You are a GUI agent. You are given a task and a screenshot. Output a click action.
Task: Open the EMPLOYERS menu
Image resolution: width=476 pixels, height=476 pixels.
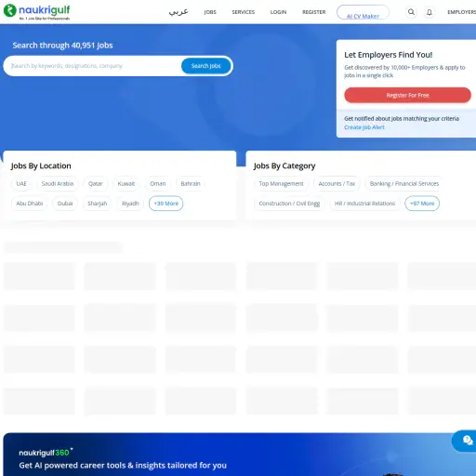pyautogui.click(x=461, y=12)
